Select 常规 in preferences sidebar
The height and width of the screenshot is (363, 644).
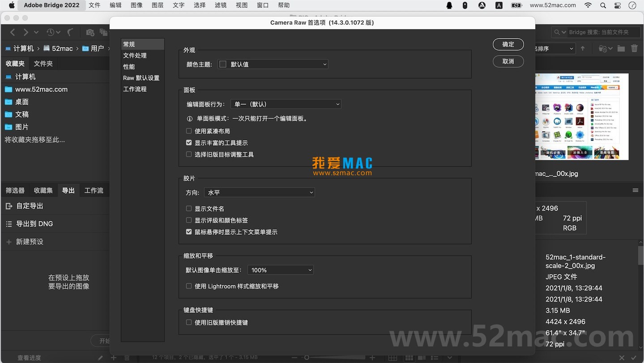(x=143, y=44)
